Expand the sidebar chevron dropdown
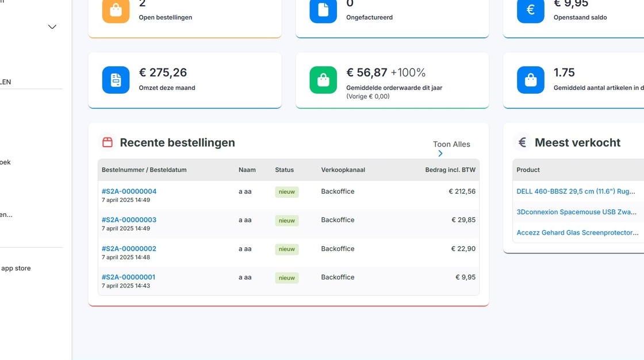This screenshot has height=360, width=644. click(52, 26)
